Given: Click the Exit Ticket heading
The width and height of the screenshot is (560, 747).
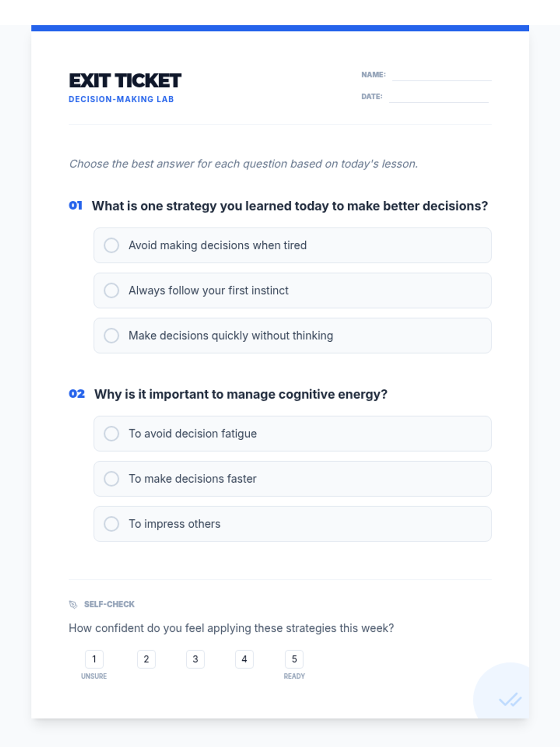Looking at the screenshot, I should coord(125,81).
